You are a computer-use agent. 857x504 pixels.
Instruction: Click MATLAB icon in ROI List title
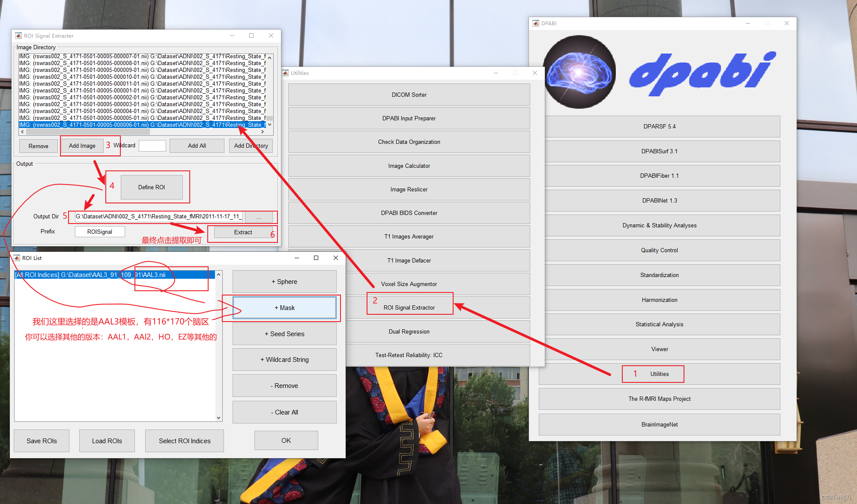tap(17, 258)
